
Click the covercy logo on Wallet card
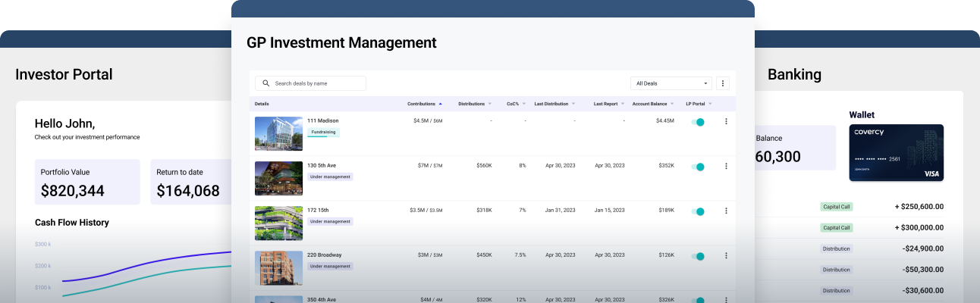[868, 133]
